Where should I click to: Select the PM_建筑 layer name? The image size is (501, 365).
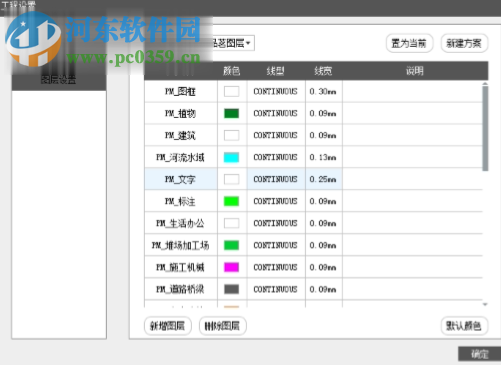point(181,135)
